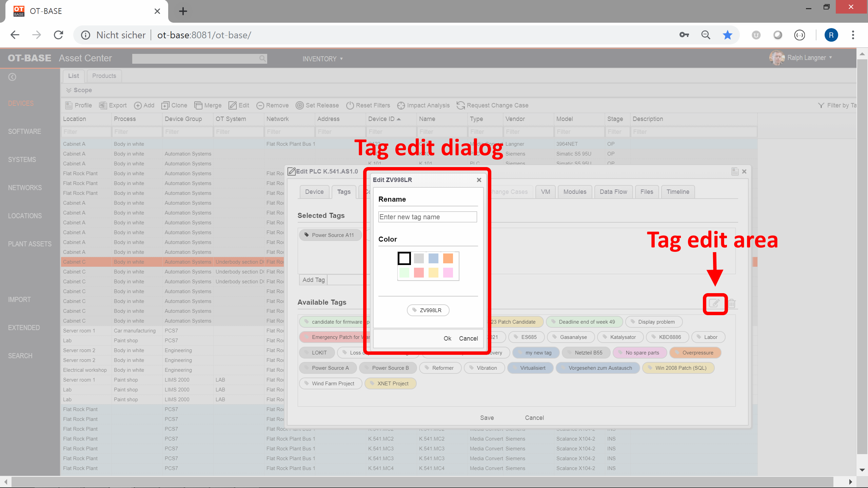The height and width of the screenshot is (488, 868).
Task: Click Ok in the tag edit dialog
Action: pyautogui.click(x=447, y=339)
